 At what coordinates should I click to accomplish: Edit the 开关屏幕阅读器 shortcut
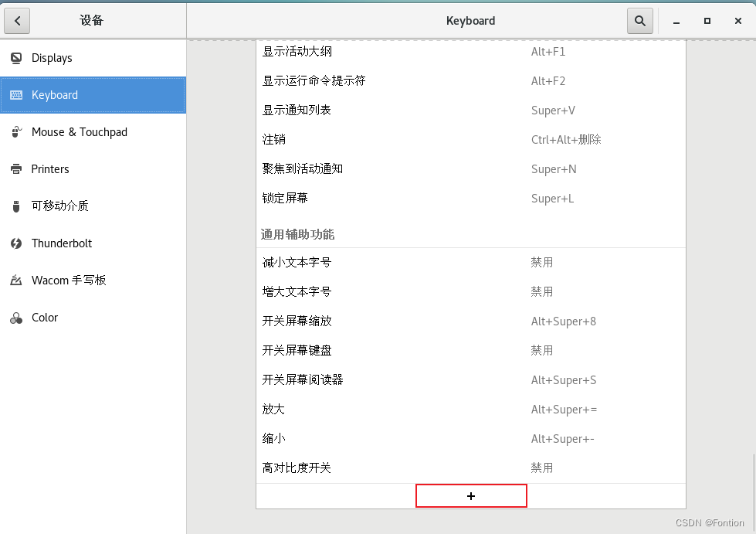tap(470, 380)
